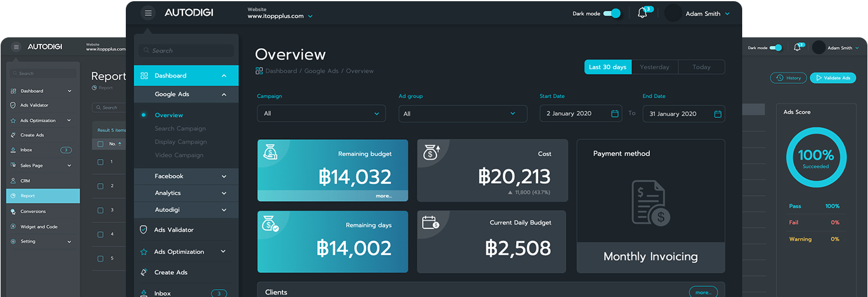This screenshot has height=297, width=868.
Task: Tick header checkbox in Report table
Action: 101,144
